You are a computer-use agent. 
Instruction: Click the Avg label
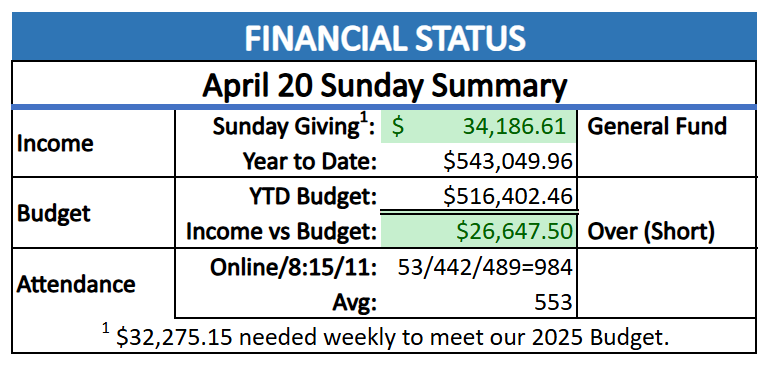[x=354, y=303]
